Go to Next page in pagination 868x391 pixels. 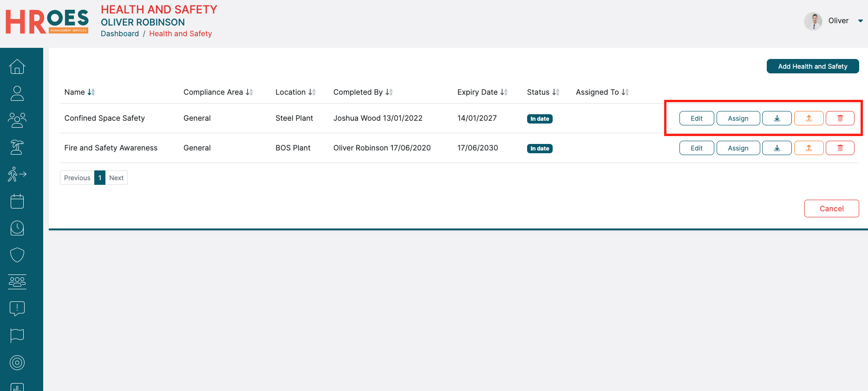pyautogui.click(x=116, y=178)
